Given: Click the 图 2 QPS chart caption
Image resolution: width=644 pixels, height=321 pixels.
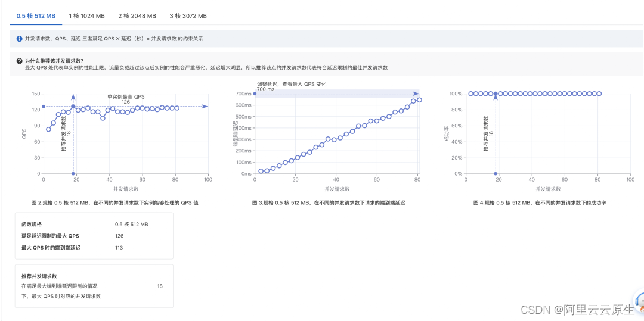Looking at the screenshot, I should (x=114, y=203).
